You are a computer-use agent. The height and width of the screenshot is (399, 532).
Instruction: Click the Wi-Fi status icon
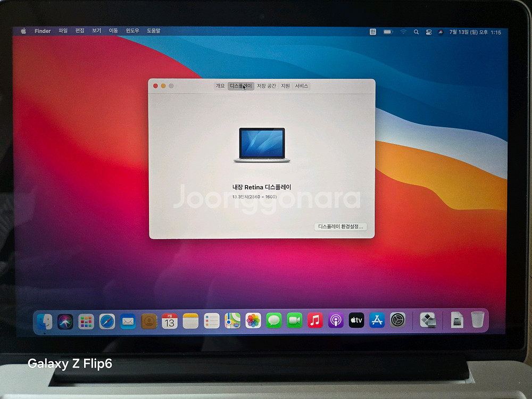pos(403,32)
